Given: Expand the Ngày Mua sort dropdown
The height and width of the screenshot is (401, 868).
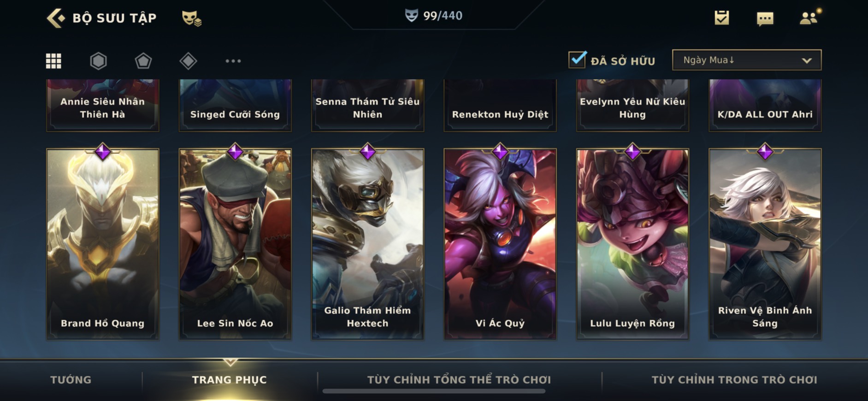Looking at the screenshot, I should [x=747, y=60].
